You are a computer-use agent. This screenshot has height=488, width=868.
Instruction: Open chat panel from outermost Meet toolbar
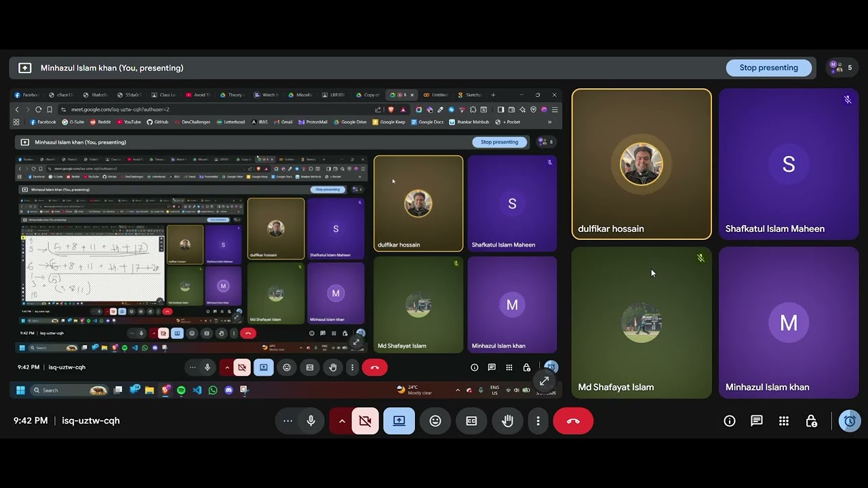(x=757, y=421)
